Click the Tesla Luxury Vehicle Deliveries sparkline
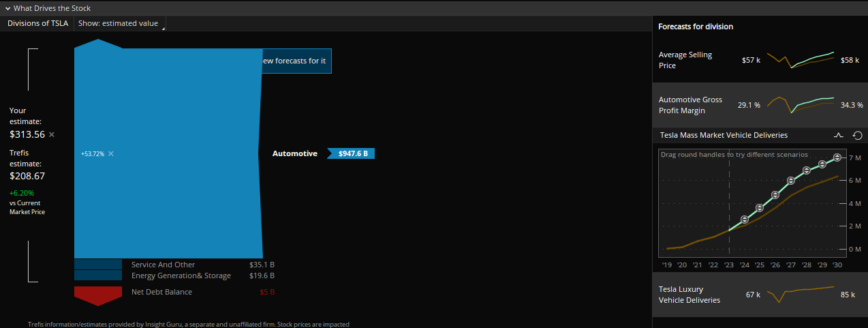Image resolution: width=868 pixels, height=328 pixels. (x=801, y=295)
